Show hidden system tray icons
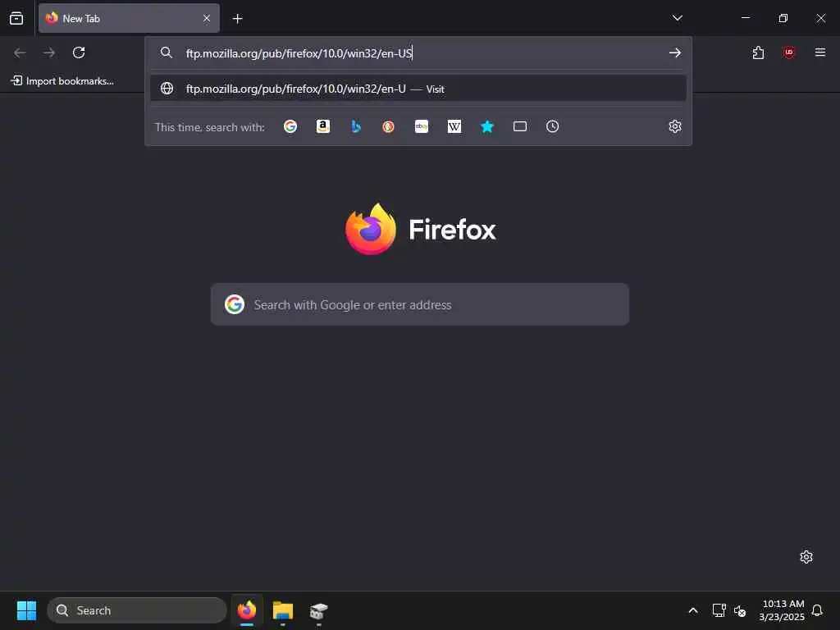This screenshot has height=630, width=840. tap(692, 610)
